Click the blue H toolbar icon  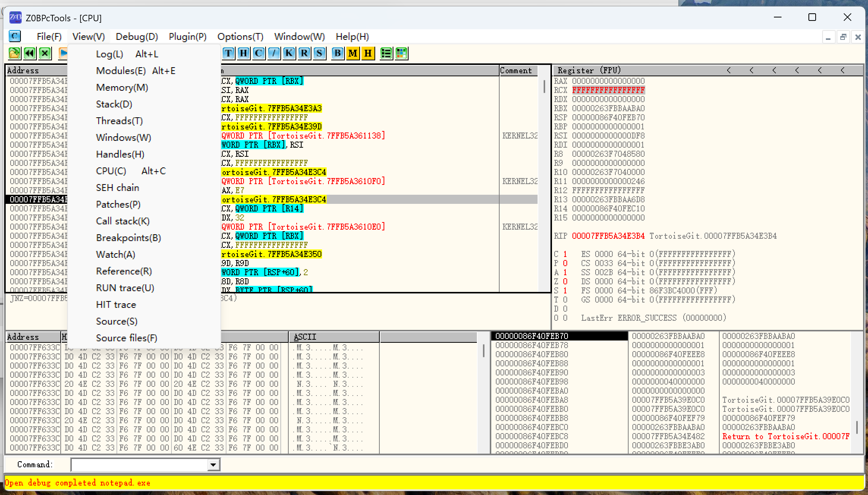[244, 53]
